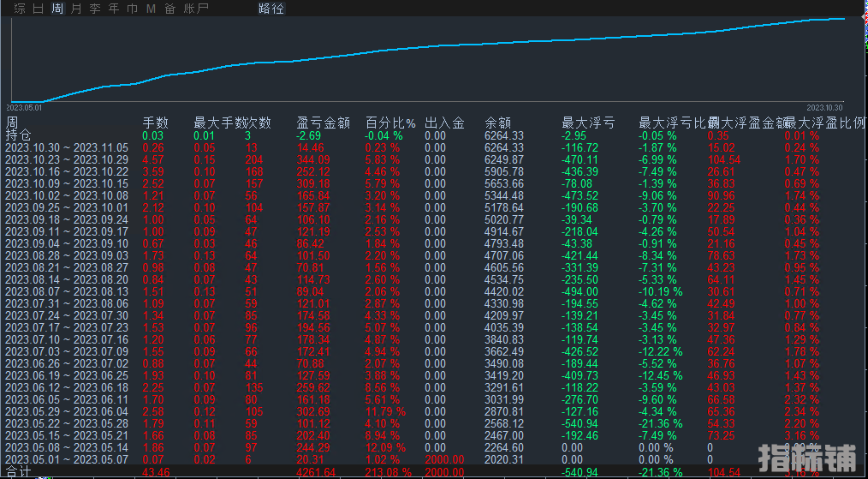The image size is (868, 479).
Task: Click balance value 2020.31
Action: [x=503, y=459]
